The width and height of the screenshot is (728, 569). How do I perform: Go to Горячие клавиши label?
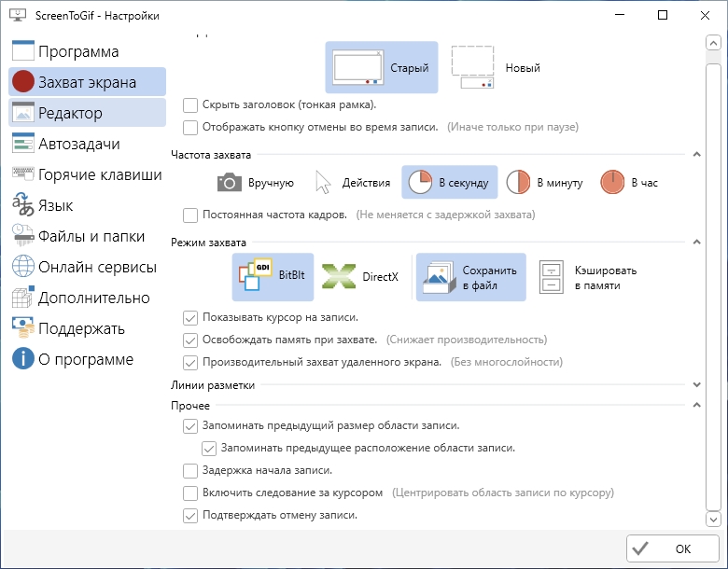tap(100, 174)
